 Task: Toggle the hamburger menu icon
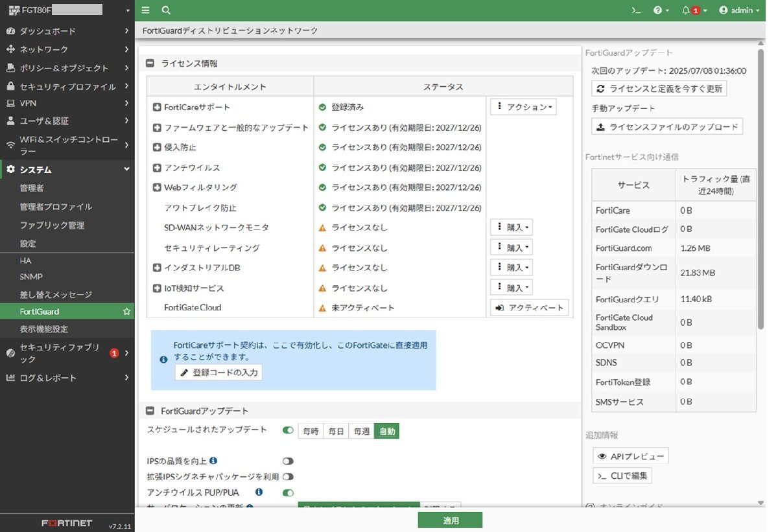pos(145,10)
